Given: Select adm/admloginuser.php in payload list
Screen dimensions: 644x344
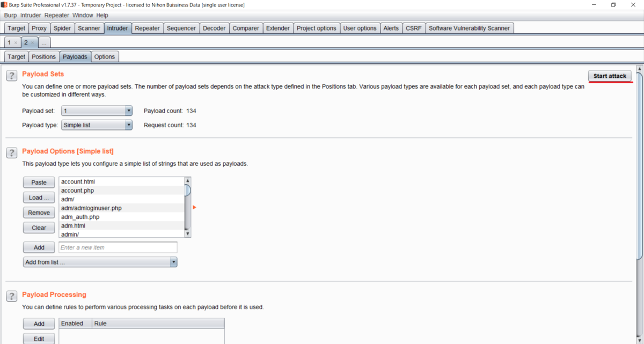Looking at the screenshot, I should click(121, 208).
